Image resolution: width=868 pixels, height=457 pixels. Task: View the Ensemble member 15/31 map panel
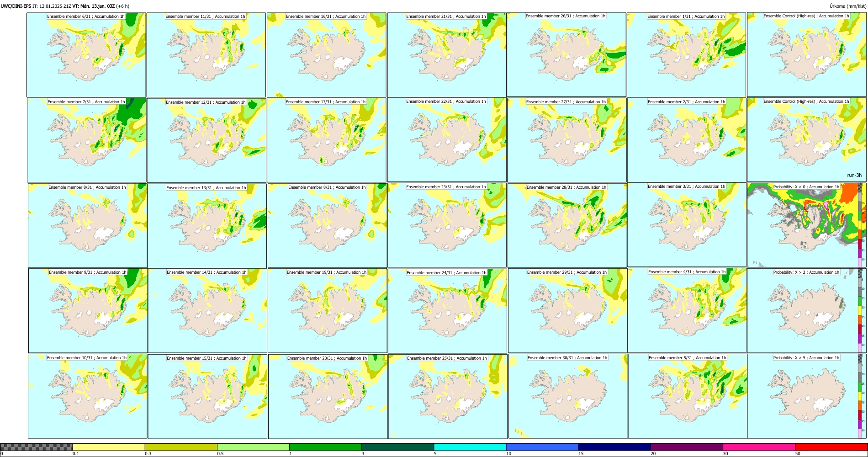[207, 396]
